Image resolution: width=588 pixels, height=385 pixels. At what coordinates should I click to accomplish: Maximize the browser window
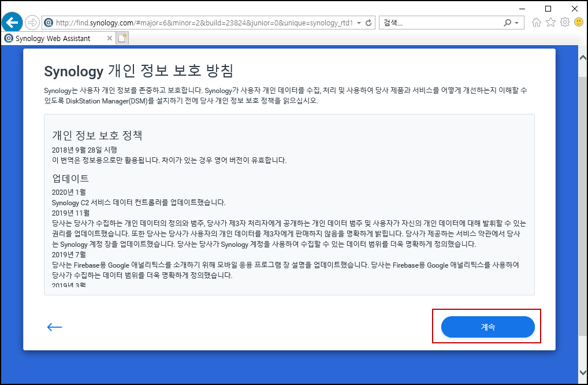pyautogui.click(x=548, y=8)
